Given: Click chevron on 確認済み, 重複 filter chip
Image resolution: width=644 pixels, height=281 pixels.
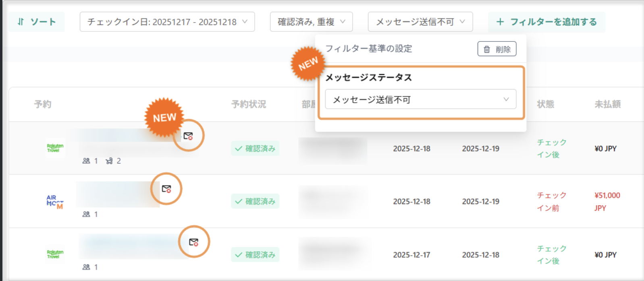Looking at the screenshot, I should 343,22.
